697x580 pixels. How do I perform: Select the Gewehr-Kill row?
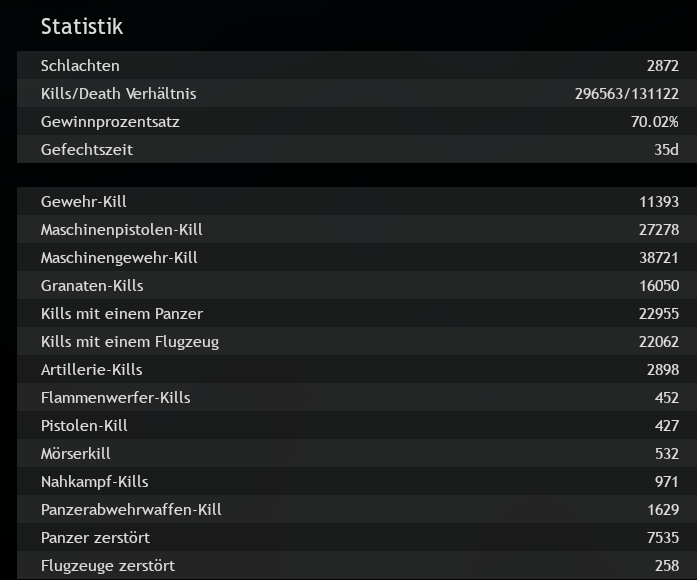[357, 201]
